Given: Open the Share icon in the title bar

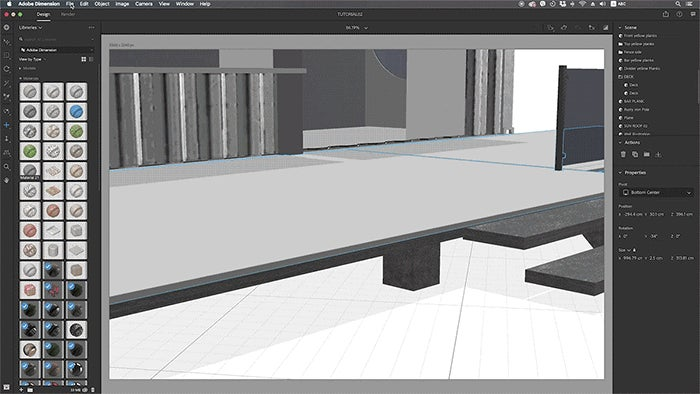Looking at the screenshot, I should (x=666, y=14).
